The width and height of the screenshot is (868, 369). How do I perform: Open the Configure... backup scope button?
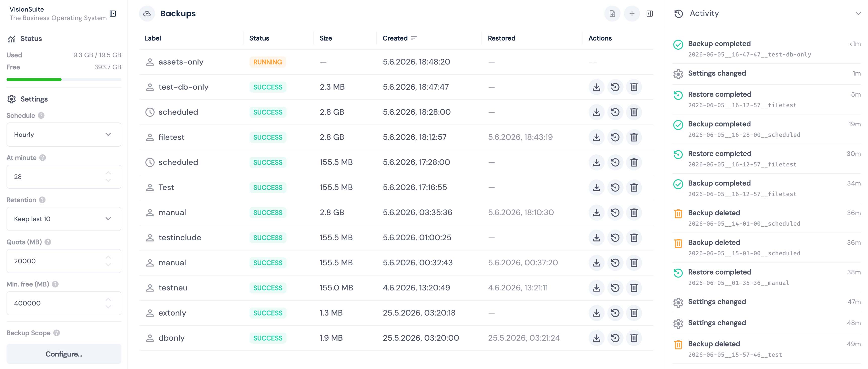pos(64,354)
